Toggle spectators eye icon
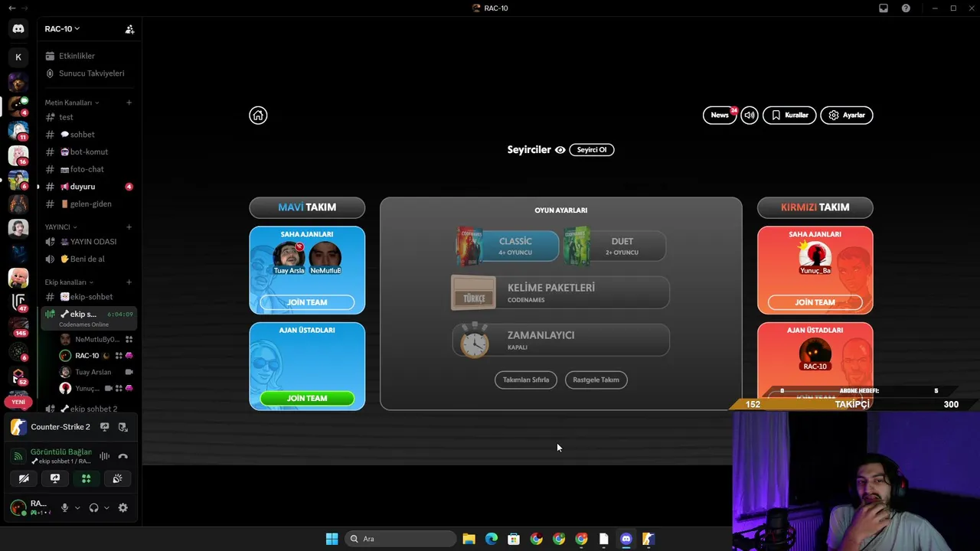 click(560, 150)
